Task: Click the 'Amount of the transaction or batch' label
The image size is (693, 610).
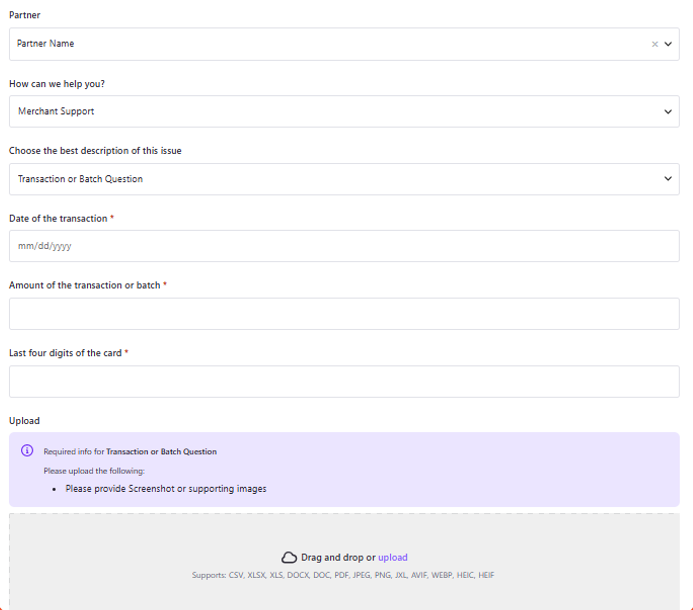Action: point(85,285)
